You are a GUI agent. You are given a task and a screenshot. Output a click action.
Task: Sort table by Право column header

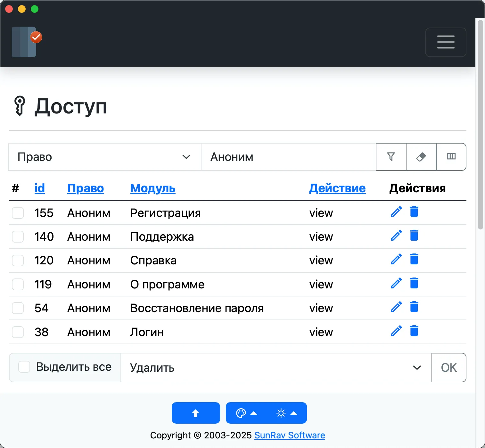tap(86, 188)
